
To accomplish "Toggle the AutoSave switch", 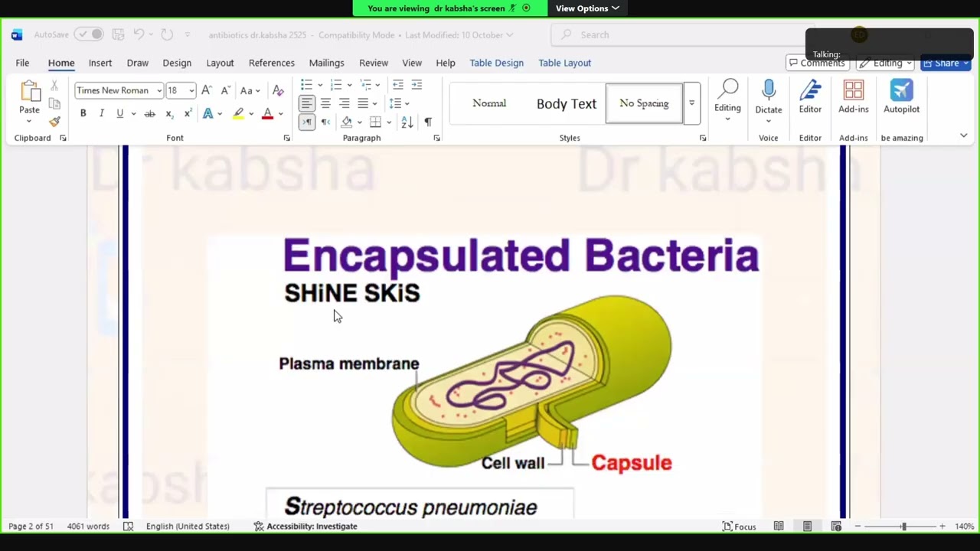I will tap(90, 34).
